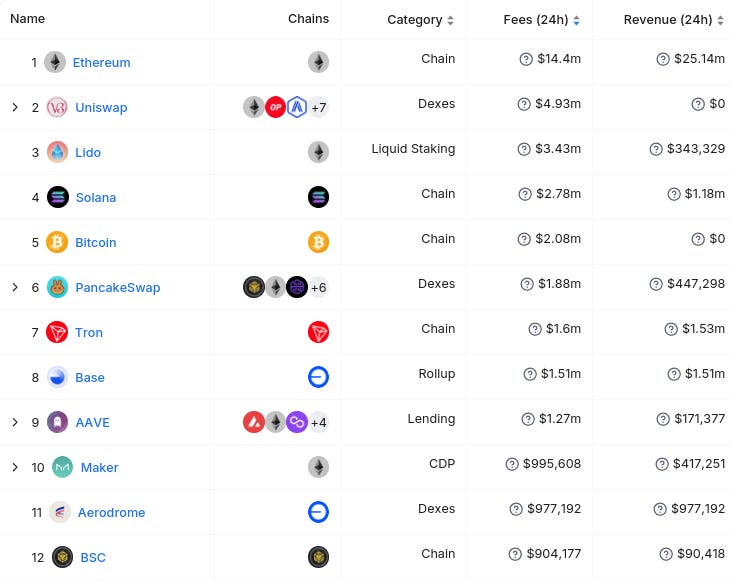Click the Tron chain icon in Chains column
Viewport: 734px width, 580px height.
[318, 332]
